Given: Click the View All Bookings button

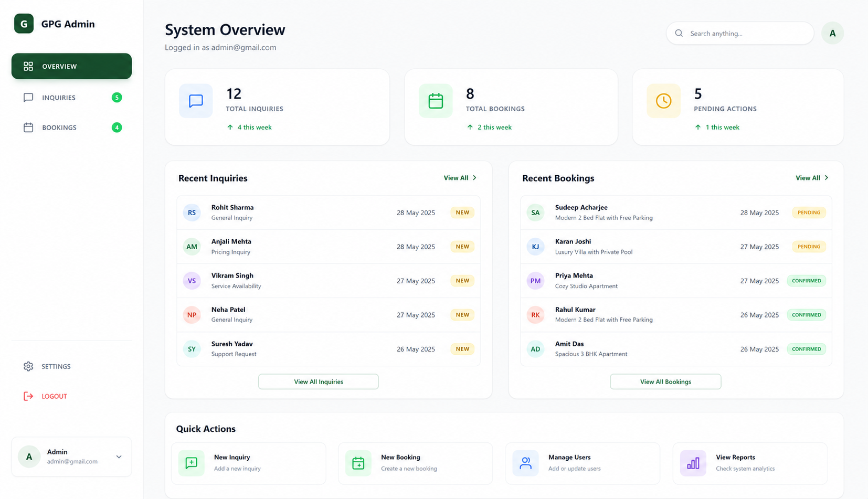Looking at the screenshot, I should (x=665, y=381).
